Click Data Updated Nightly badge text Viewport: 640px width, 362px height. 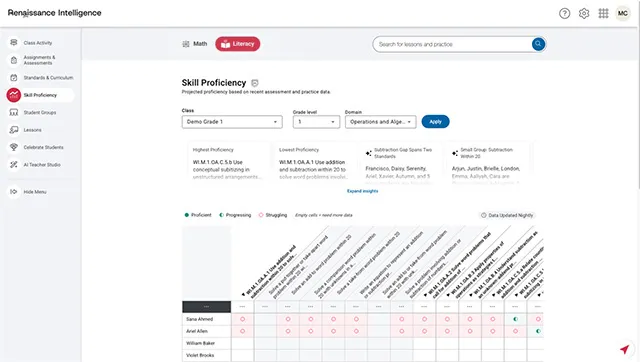point(511,215)
